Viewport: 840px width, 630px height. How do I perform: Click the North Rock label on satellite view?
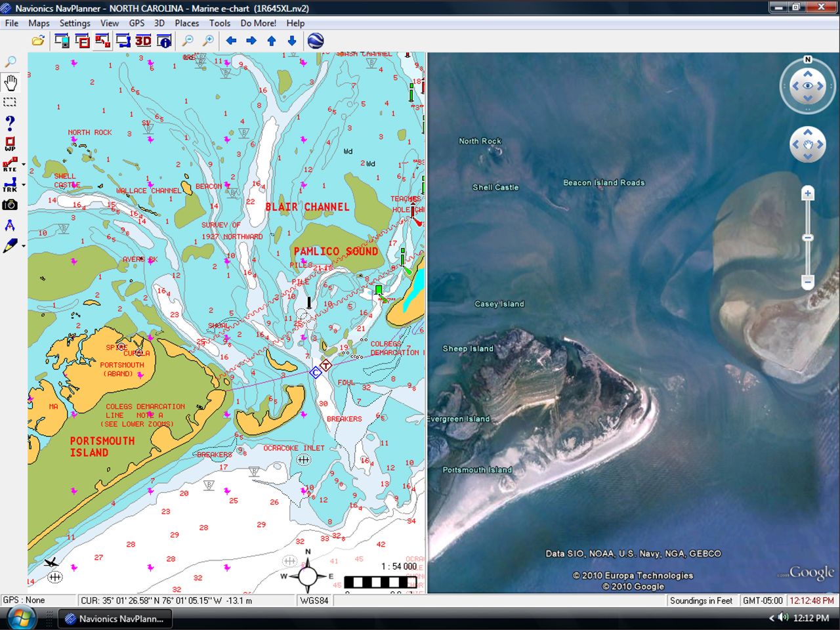tap(480, 141)
